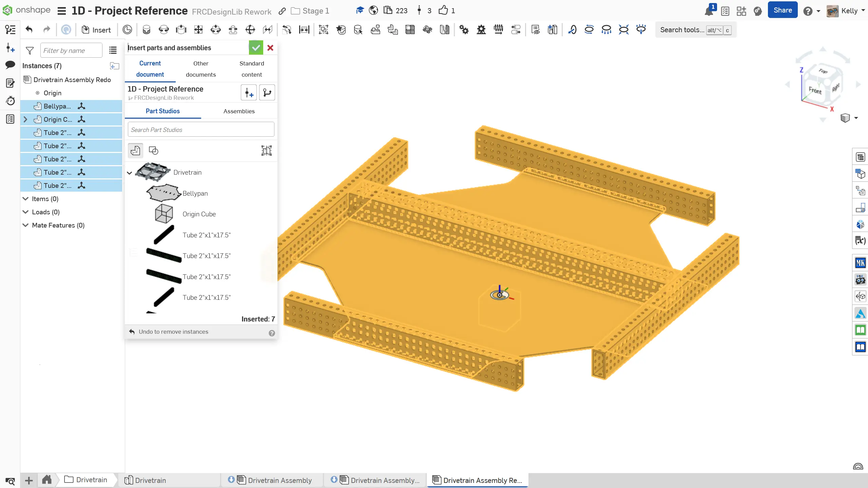Collapse the Mate Features section
Viewport: 868px width, 488px height.
pyautogui.click(x=25, y=225)
